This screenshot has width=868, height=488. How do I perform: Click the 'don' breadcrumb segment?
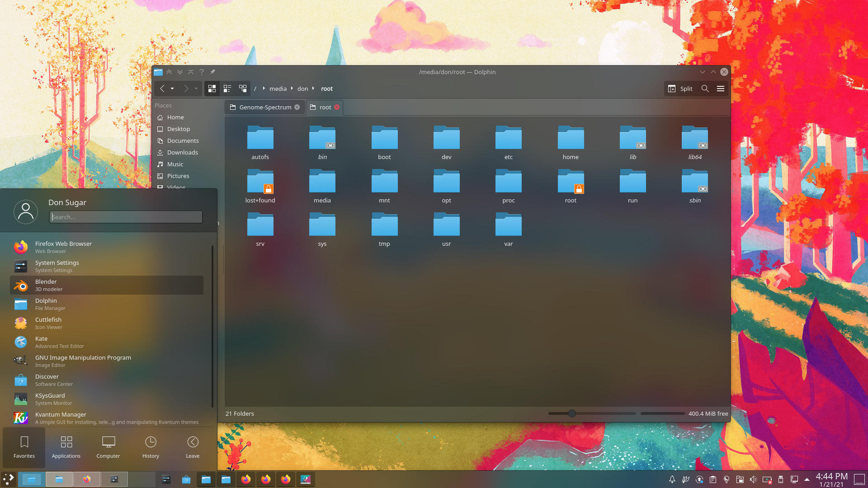302,89
